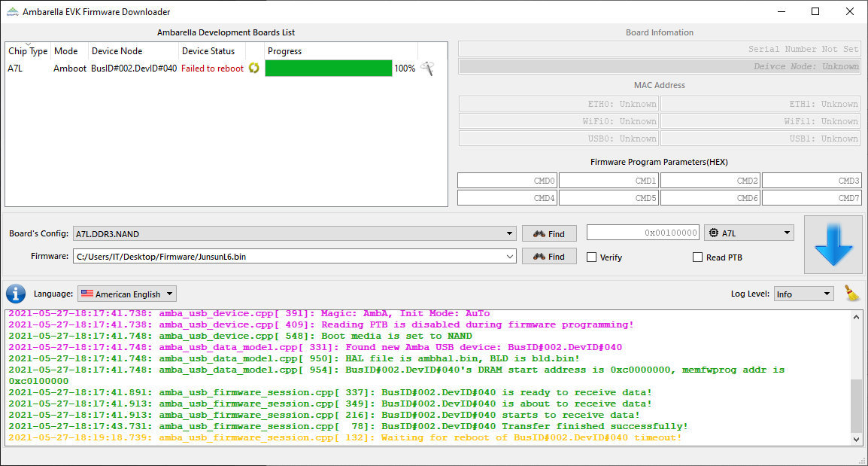This screenshot has height=466, width=868.
Task: Click Find button next to Board's Config
Action: [x=549, y=234]
